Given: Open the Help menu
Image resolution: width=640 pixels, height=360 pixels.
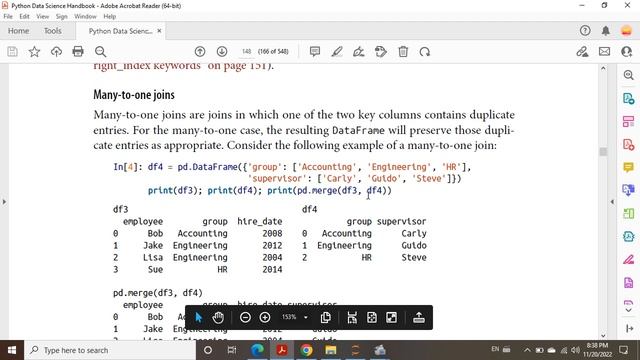Looking at the screenshot, I should pos(110,16).
